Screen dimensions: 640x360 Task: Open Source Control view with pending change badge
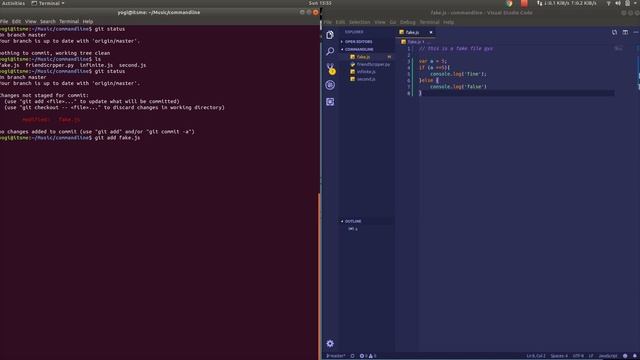(x=331, y=68)
